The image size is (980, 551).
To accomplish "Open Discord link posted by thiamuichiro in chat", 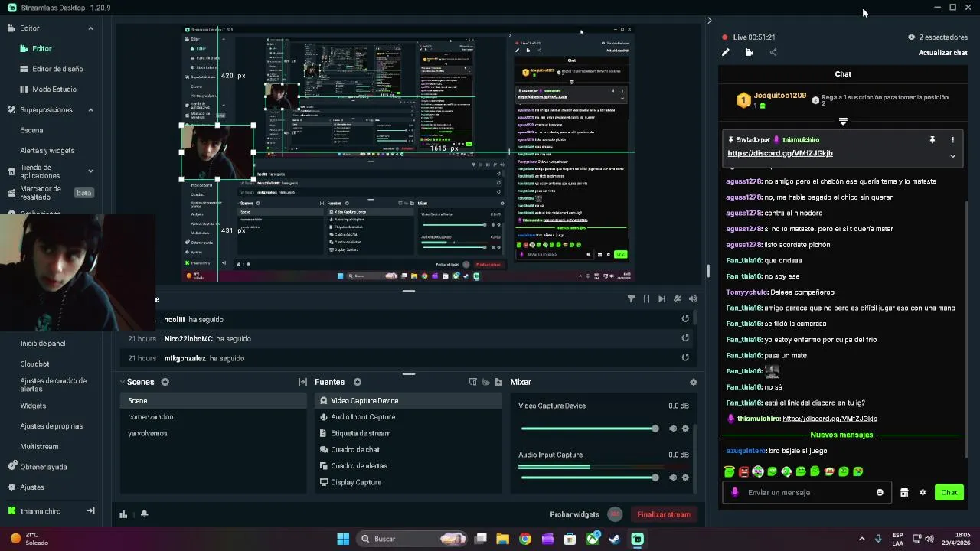I will tap(830, 419).
